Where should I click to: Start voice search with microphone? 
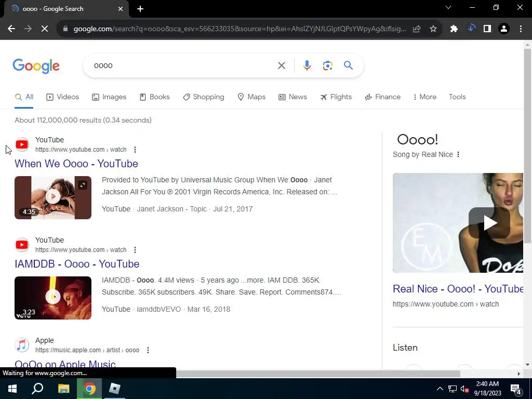pos(307,65)
